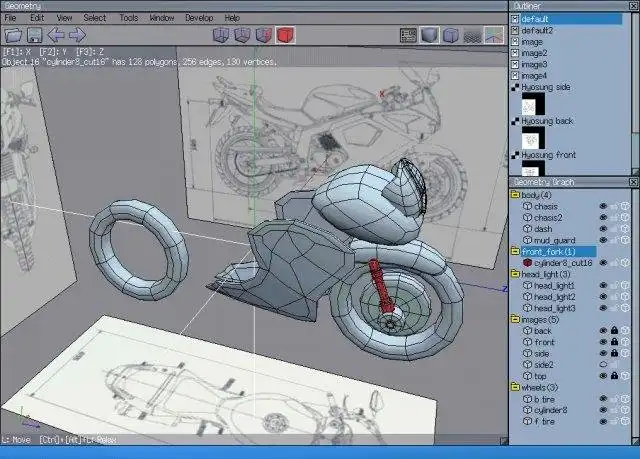Select the default2 material in Outliner
The height and width of the screenshot is (459, 640).
pos(536,31)
